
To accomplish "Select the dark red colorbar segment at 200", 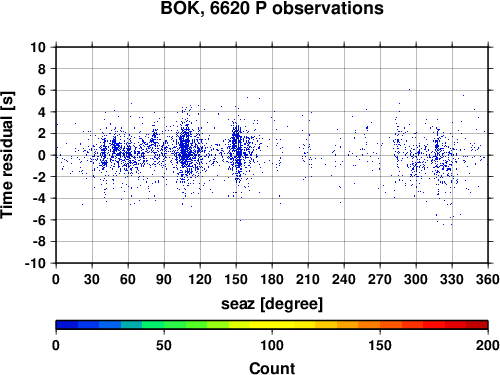I will (x=477, y=325).
